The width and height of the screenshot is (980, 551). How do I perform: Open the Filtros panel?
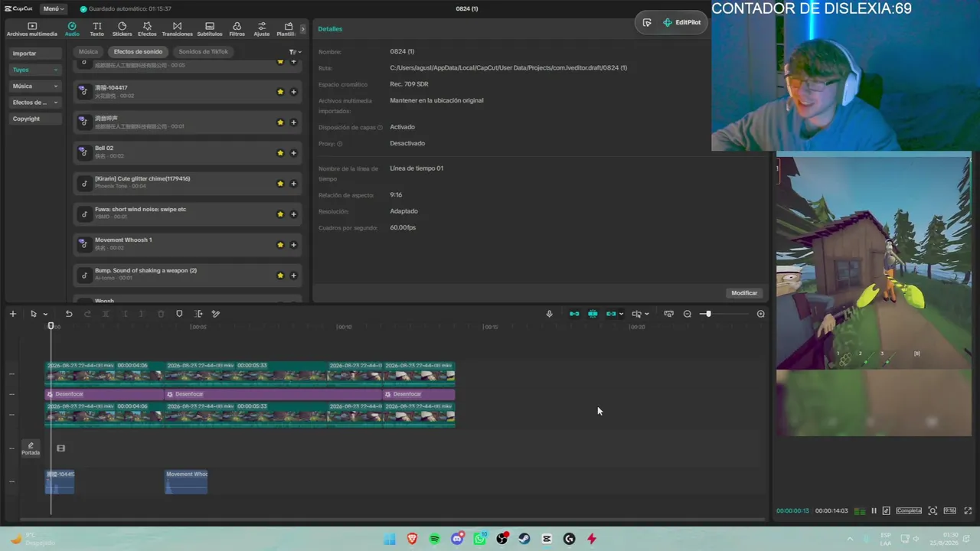coord(237,29)
